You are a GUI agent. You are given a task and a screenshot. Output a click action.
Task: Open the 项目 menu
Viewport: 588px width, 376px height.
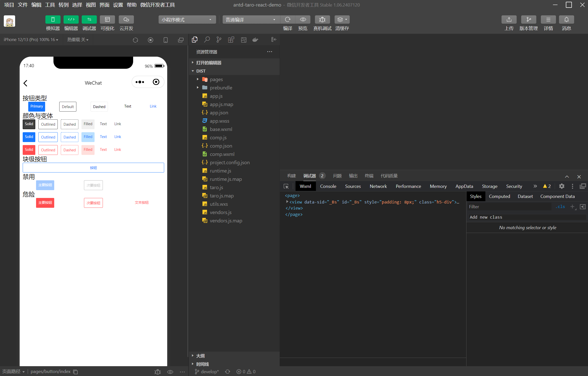[x=9, y=5]
